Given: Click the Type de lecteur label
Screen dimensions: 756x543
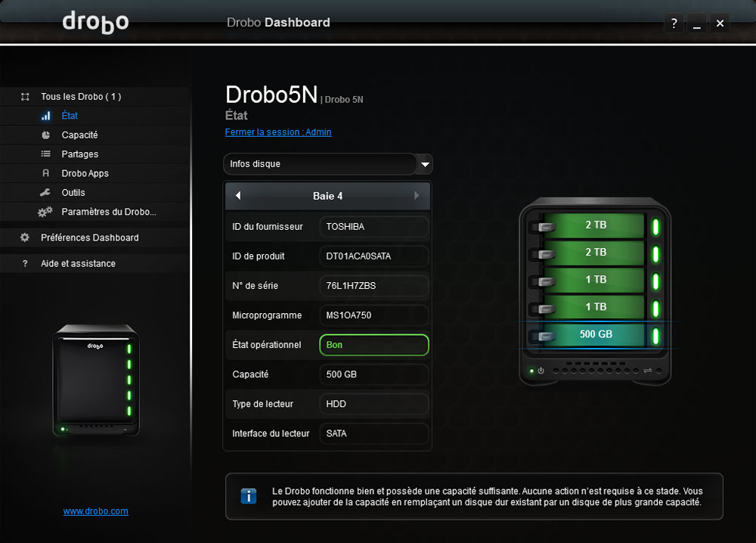Looking at the screenshot, I should pos(263,404).
